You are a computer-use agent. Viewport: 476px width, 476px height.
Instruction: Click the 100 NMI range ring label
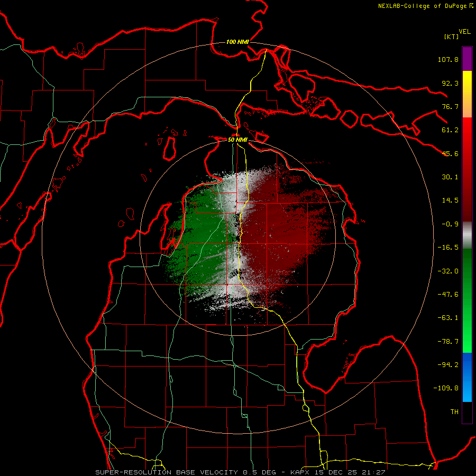click(237, 42)
